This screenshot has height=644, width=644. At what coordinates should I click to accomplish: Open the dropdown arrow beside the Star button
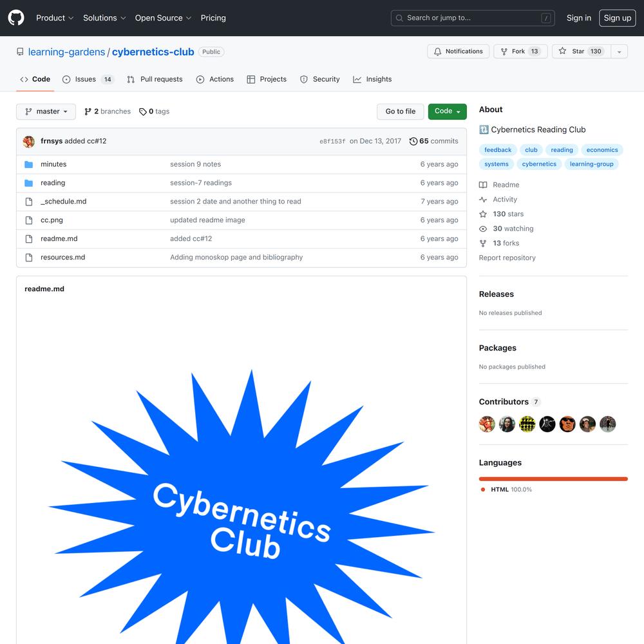(620, 52)
